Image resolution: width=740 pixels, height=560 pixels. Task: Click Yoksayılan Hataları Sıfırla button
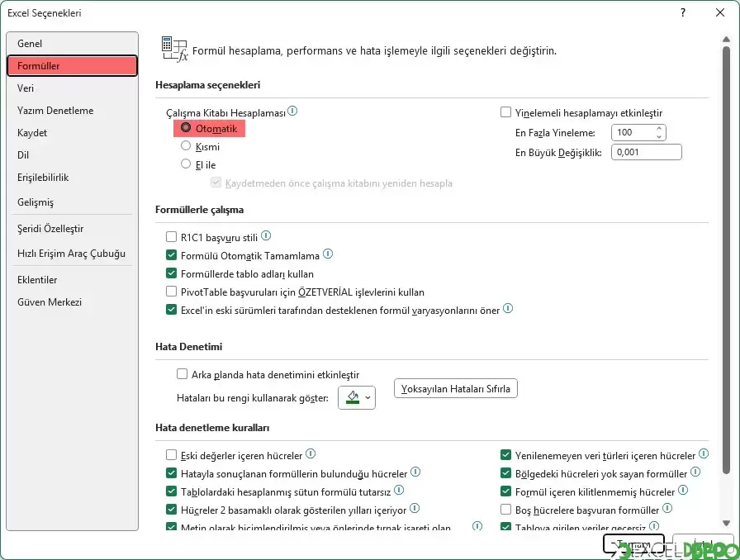coord(455,388)
